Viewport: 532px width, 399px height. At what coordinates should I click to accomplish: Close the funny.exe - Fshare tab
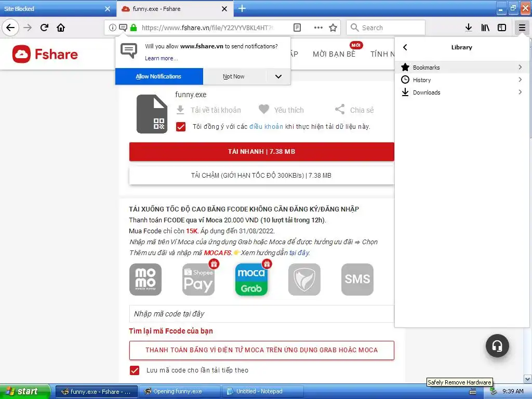pyautogui.click(x=224, y=9)
